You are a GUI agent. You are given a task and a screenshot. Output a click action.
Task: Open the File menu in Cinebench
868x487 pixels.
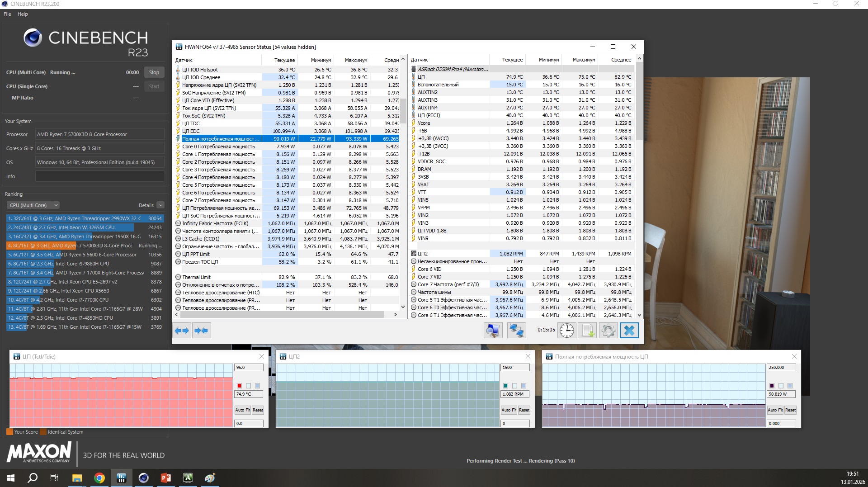pyautogui.click(x=7, y=14)
